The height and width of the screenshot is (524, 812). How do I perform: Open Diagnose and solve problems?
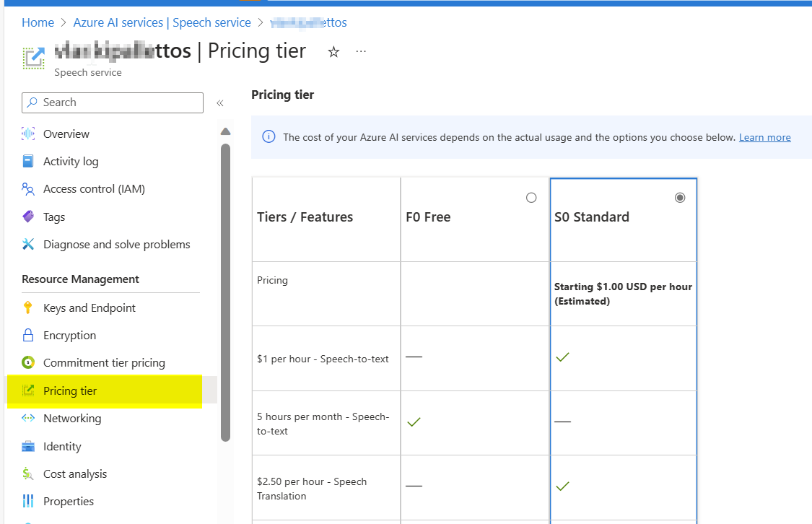[x=116, y=245]
